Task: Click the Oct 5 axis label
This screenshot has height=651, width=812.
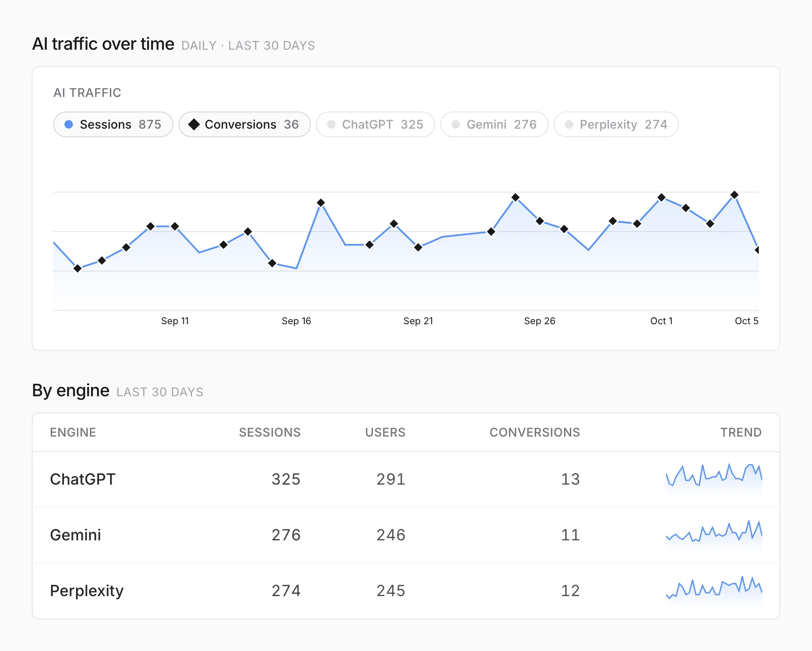Action: click(x=747, y=321)
